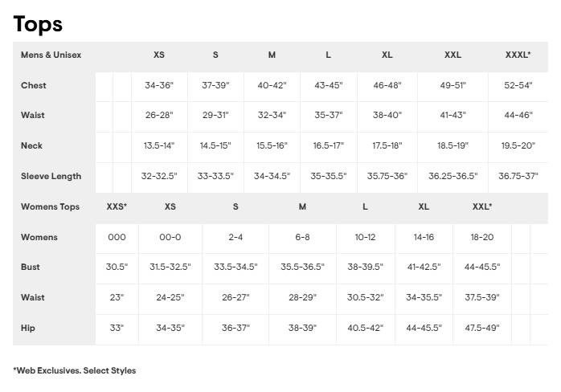Select the "Chest" row label
This screenshot has width=561, height=392.
[x=34, y=85]
